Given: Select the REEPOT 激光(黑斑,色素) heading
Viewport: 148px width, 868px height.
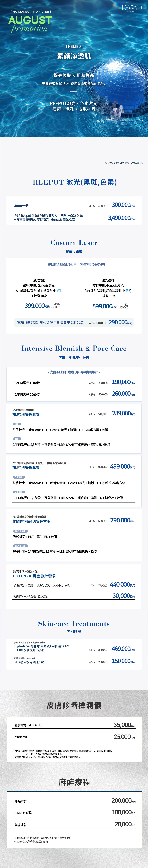Looking at the screenshot, I should [x=74, y=182].
